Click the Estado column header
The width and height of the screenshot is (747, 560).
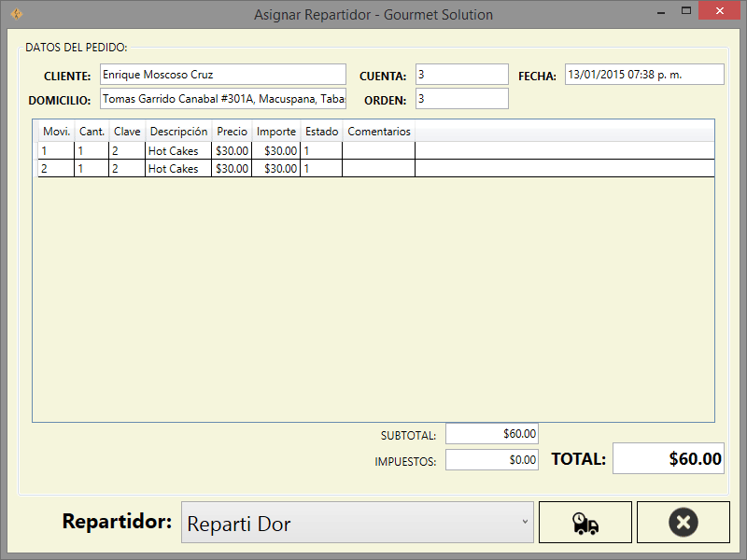coord(321,132)
